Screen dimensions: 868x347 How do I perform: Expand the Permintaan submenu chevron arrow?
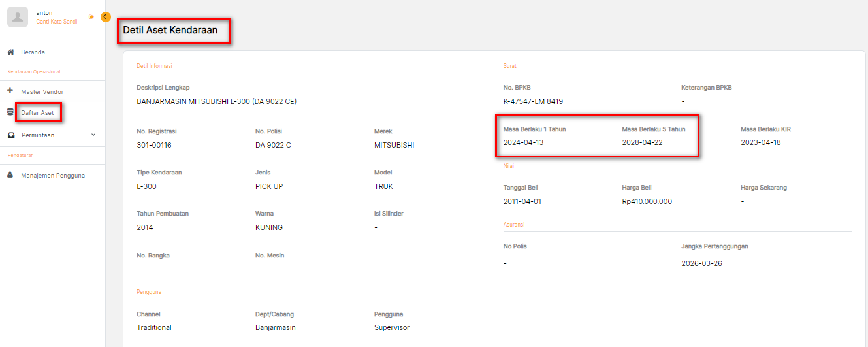pyautogui.click(x=93, y=135)
